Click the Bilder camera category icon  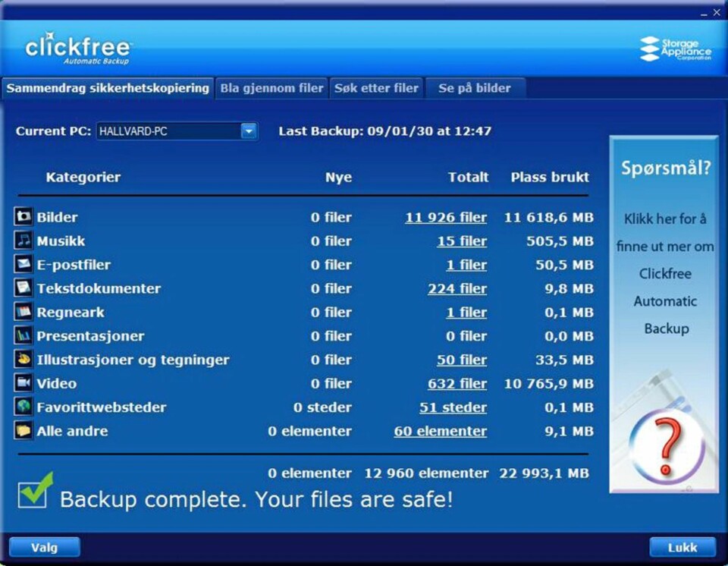[24, 216]
